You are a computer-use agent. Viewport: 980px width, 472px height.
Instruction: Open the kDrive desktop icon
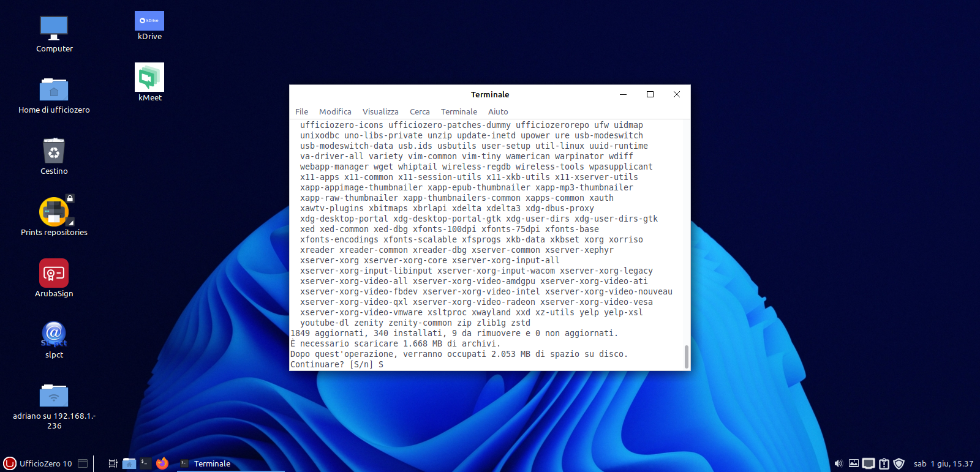(x=149, y=21)
